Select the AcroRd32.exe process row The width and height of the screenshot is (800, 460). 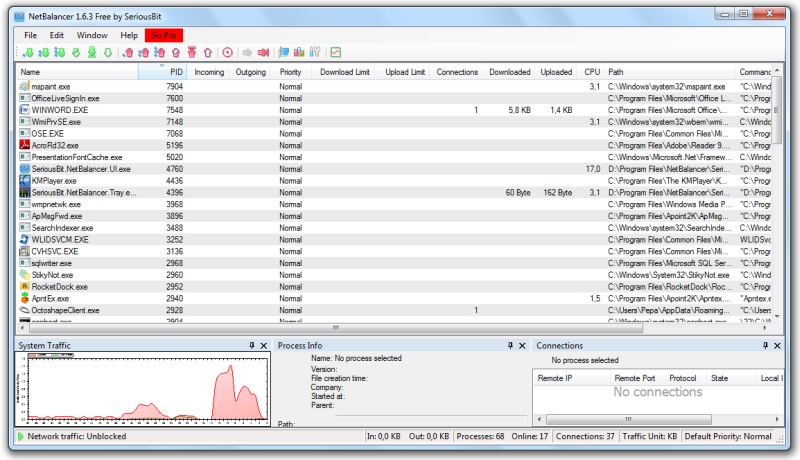(394, 145)
